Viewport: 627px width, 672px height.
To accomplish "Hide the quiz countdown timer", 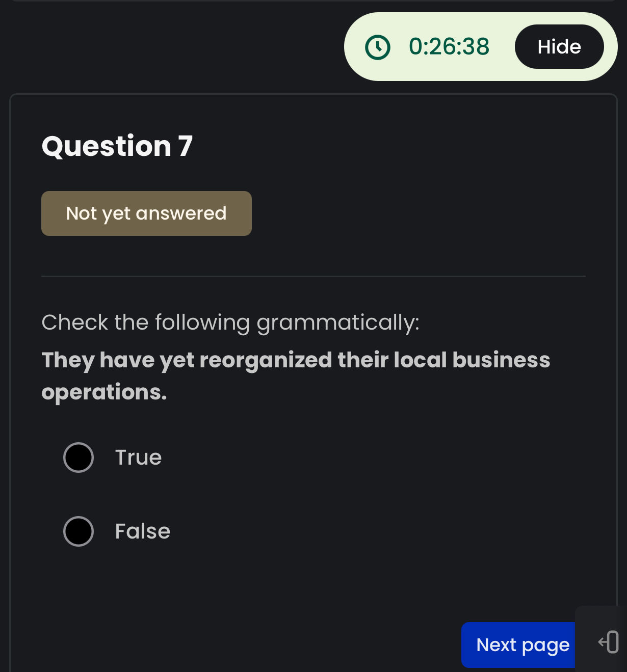I will (559, 47).
